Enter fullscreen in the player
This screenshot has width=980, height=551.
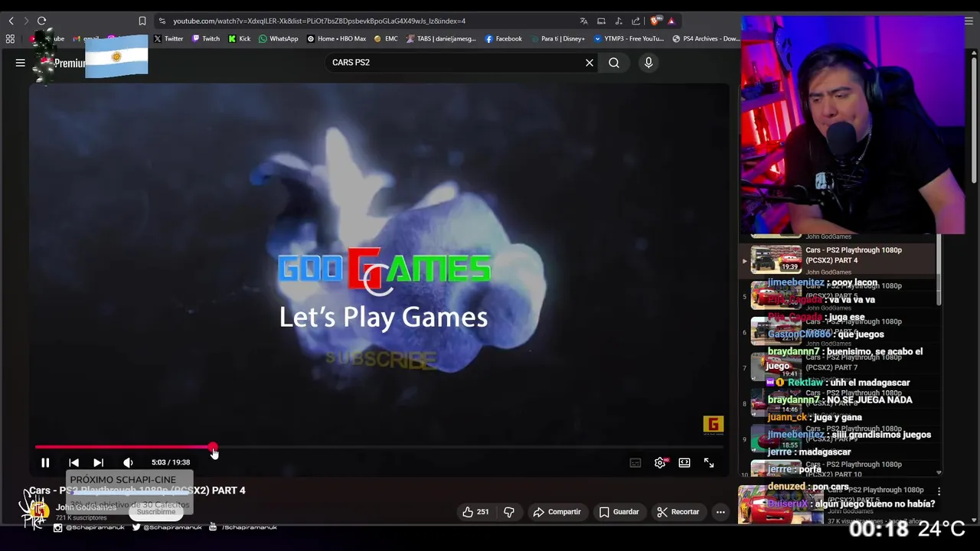(x=709, y=462)
